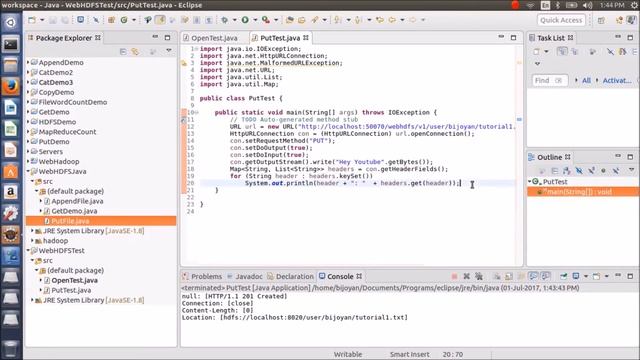Select PutFile.java in Package Explorer

click(70, 221)
